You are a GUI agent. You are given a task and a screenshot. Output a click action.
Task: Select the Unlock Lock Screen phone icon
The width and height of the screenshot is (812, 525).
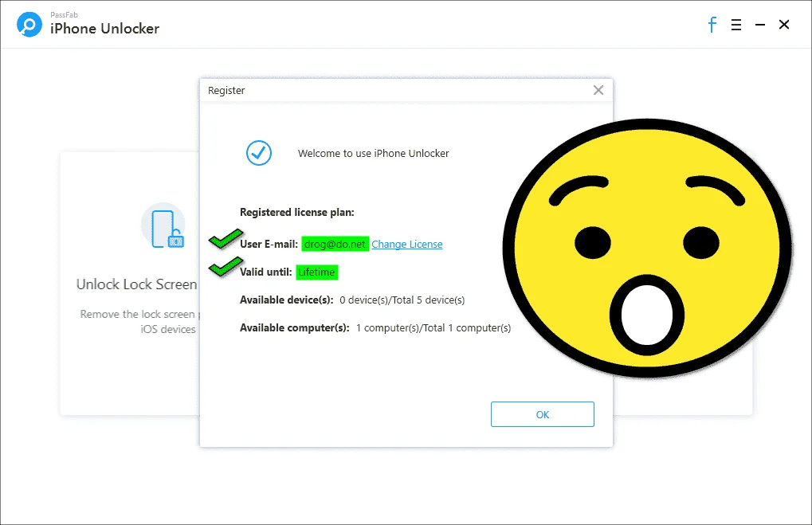pyautogui.click(x=163, y=226)
